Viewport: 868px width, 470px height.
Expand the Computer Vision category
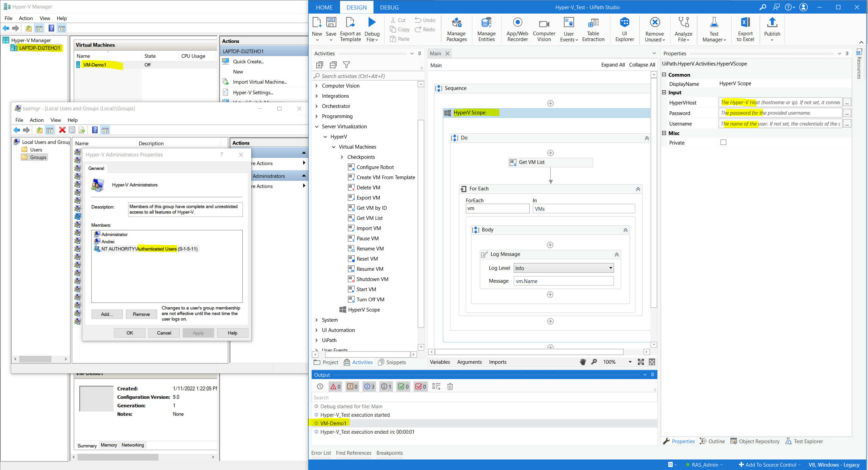(x=317, y=86)
